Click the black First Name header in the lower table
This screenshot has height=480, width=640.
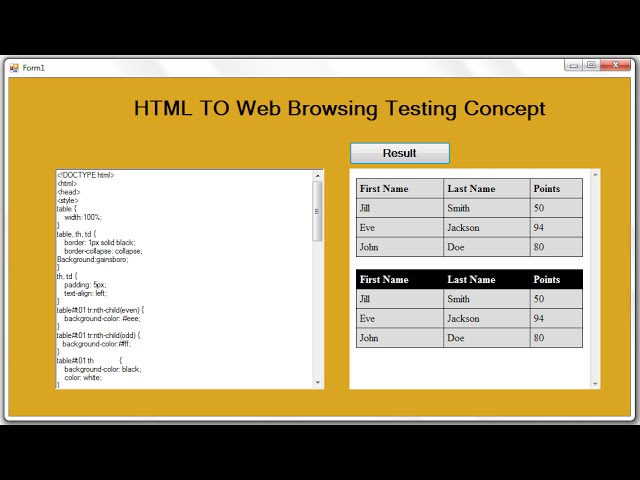pyautogui.click(x=399, y=279)
